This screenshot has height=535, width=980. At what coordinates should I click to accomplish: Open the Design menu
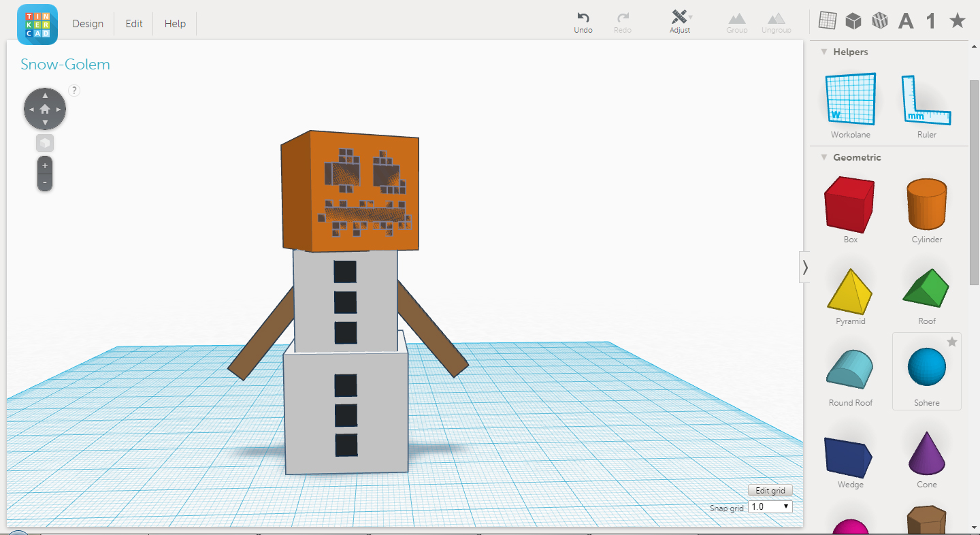click(88, 24)
